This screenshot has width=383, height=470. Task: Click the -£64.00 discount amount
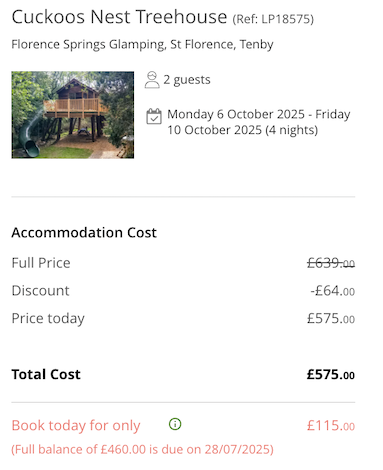coord(333,291)
